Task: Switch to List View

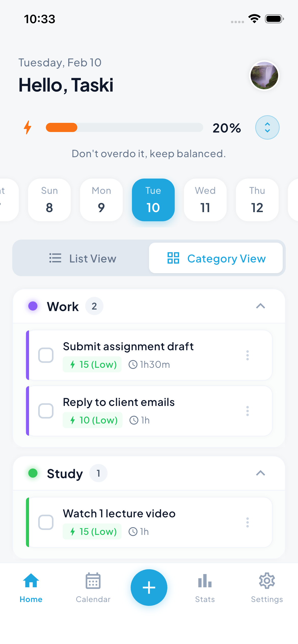Action: click(x=83, y=258)
